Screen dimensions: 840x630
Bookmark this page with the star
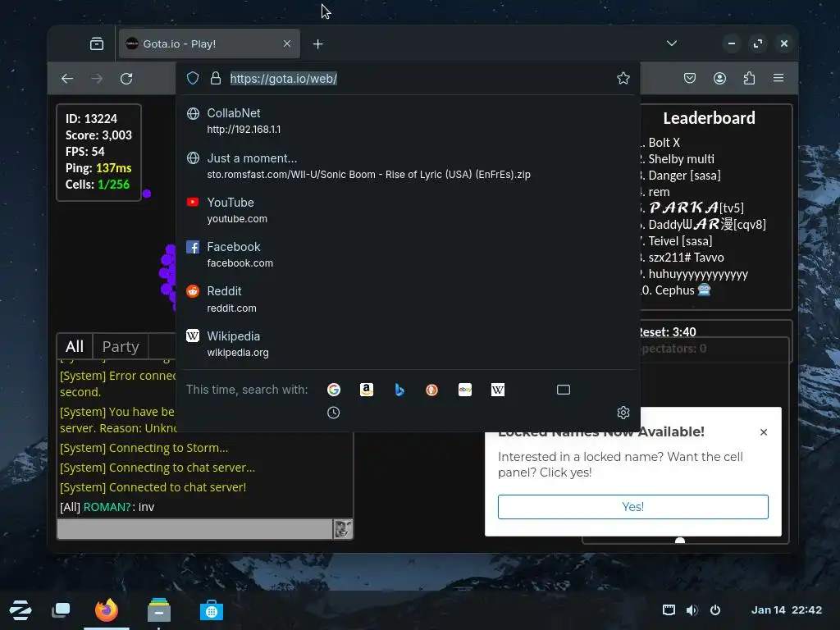coord(623,78)
